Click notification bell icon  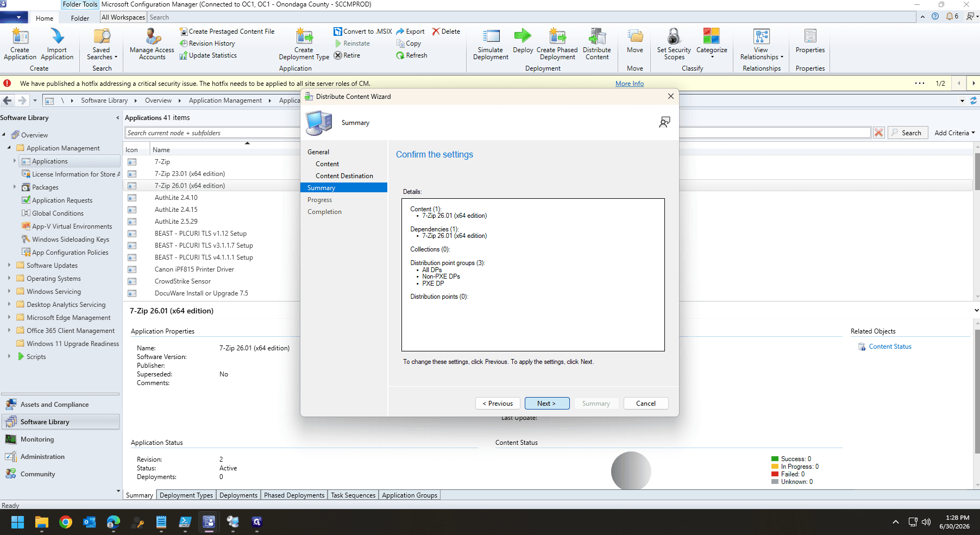pyautogui.click(x=950, y=16)
